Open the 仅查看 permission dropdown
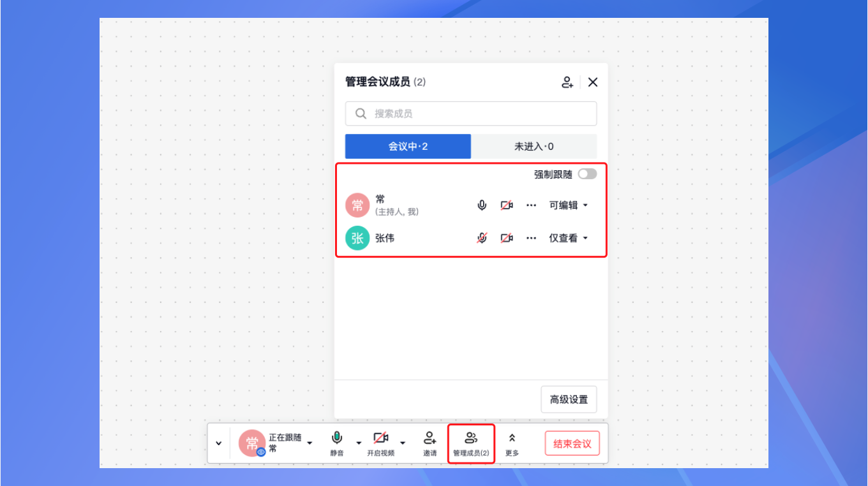868x486 pixels. pyautogui.click(x=569, y=238)
